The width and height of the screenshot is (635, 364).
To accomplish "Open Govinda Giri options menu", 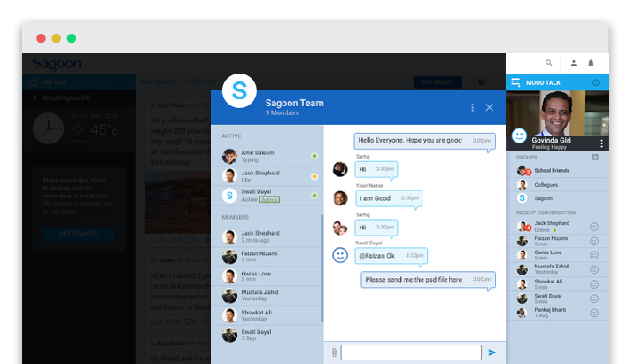I will [602, 143].
